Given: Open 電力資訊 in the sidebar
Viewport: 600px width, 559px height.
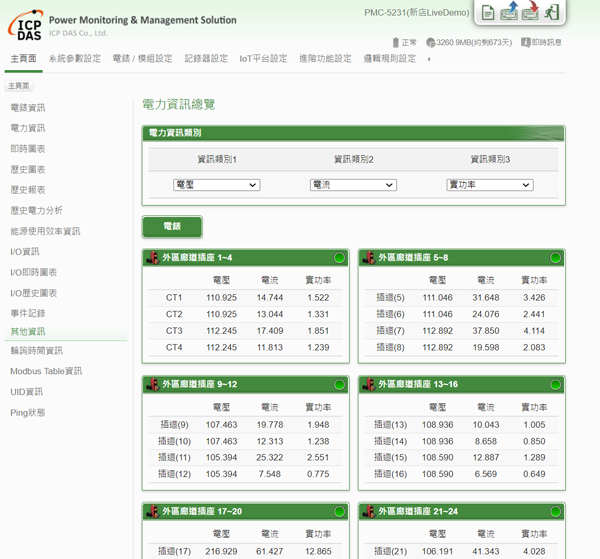Looking at the screenshot, I should pos(28,128).
